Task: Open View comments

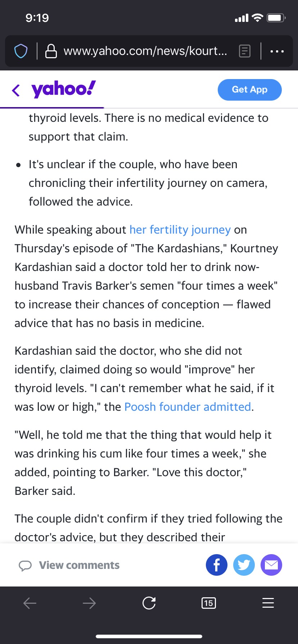Action: click(79, 565)
